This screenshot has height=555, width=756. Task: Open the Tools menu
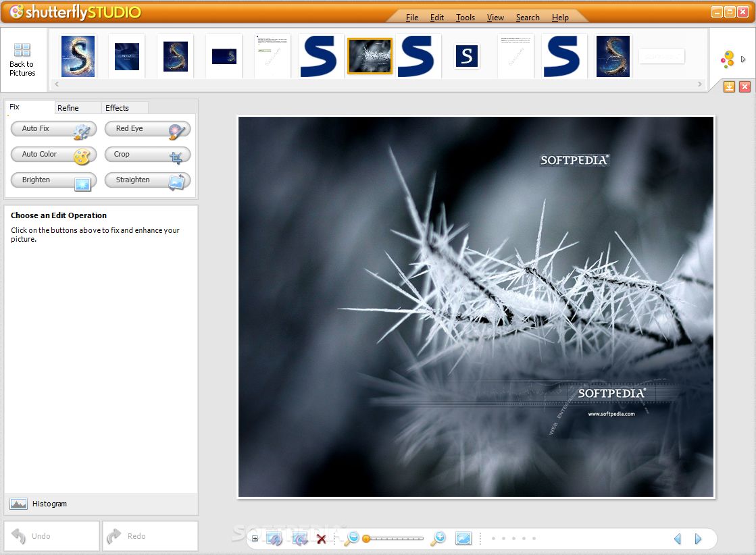(465, 18)
